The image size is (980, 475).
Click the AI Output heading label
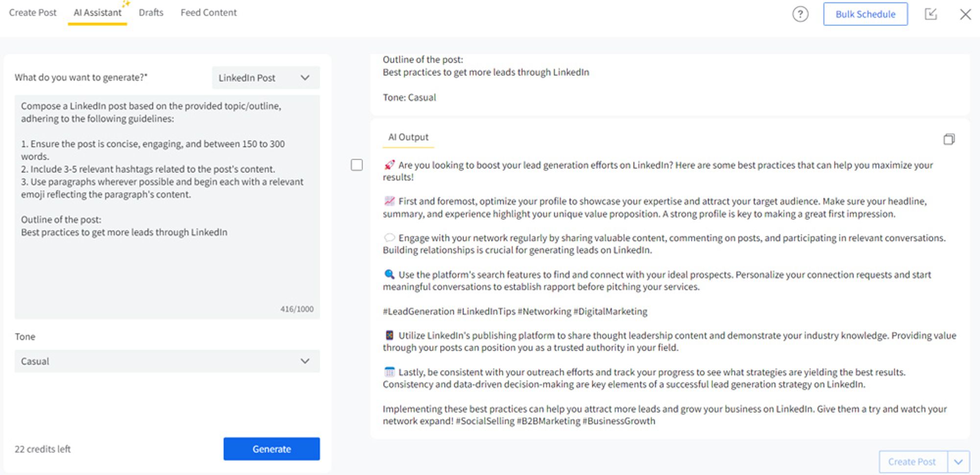[408, 137]
